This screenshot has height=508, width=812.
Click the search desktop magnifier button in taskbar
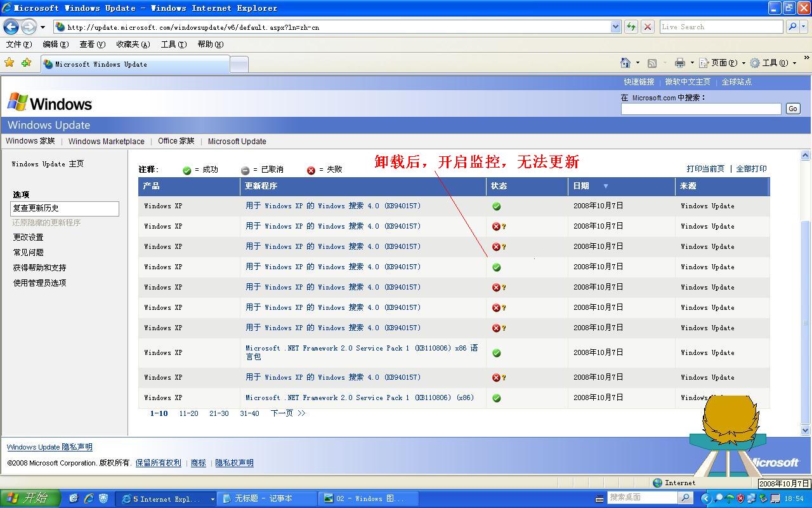[685, 498]
